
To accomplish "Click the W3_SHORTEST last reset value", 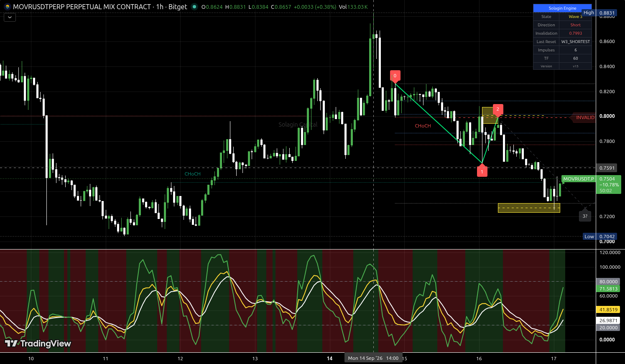I will (575, 42).
